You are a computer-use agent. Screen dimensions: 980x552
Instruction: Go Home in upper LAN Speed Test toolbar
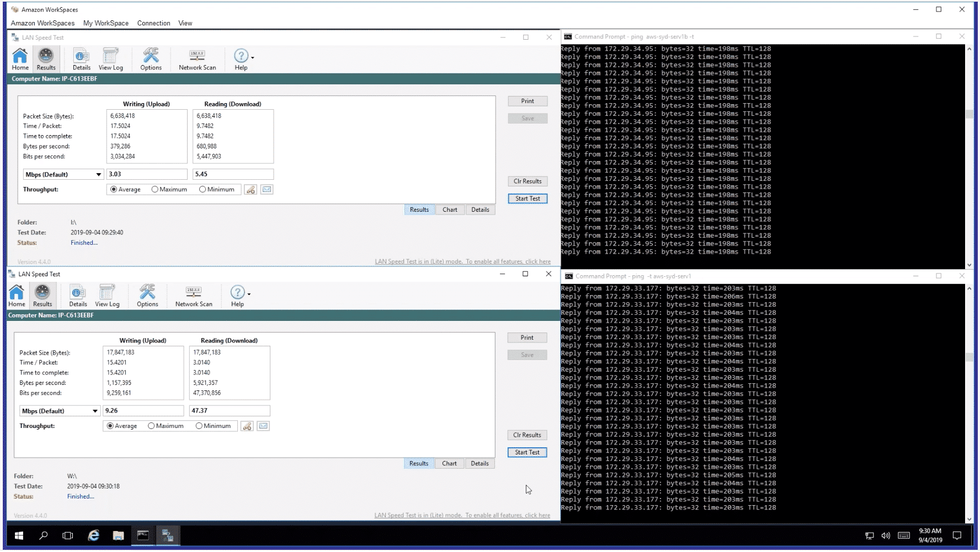[x=20, y=60]
